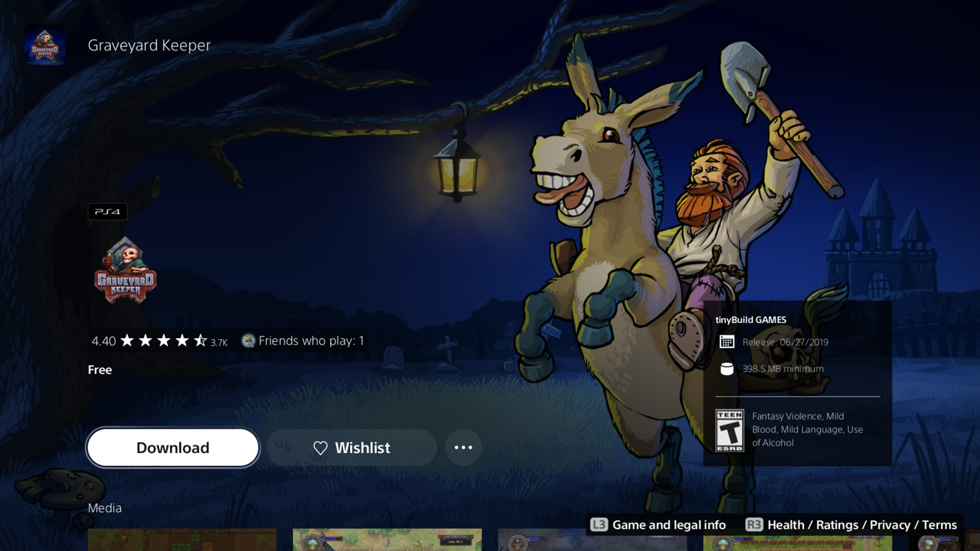Screen dimensions: 980x551
Task: Click the friends avatar icon
Action: (248, 341)
